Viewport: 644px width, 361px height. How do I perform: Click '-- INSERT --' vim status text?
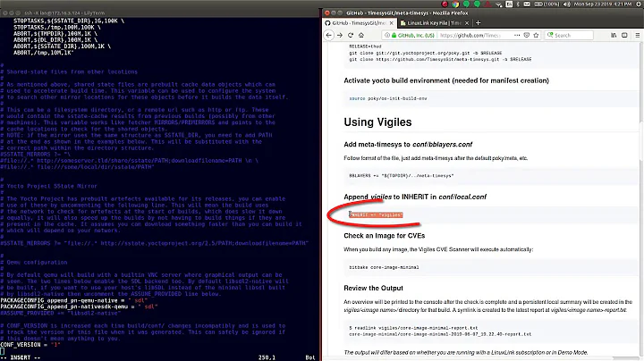(x=21, y=357)
